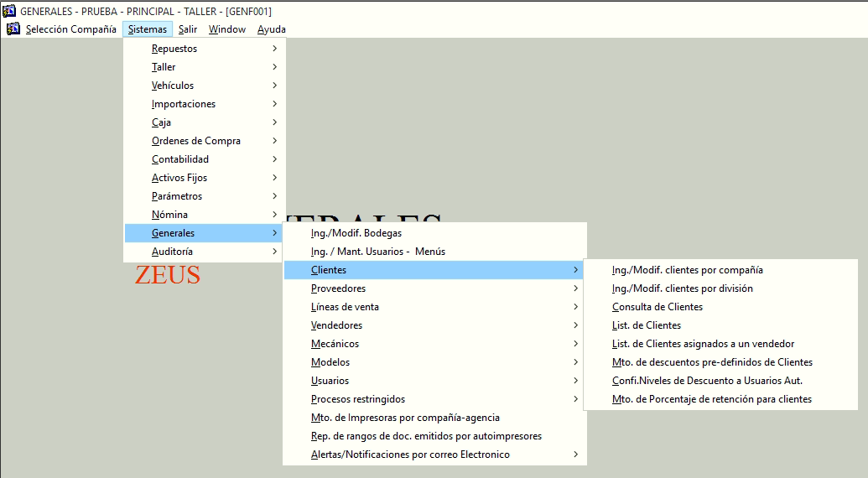Expand the Contabilidad submenu

coord(180,159)
